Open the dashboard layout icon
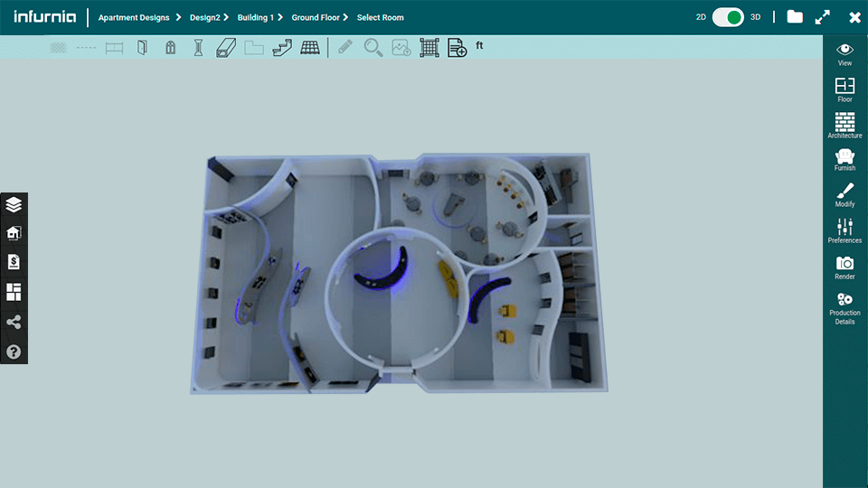 14,292
